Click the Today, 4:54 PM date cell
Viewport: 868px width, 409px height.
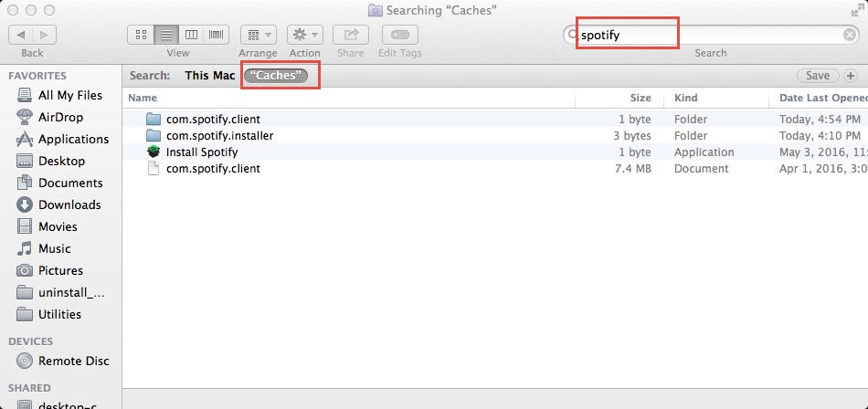pyautogui.click(x=820, y=119)
